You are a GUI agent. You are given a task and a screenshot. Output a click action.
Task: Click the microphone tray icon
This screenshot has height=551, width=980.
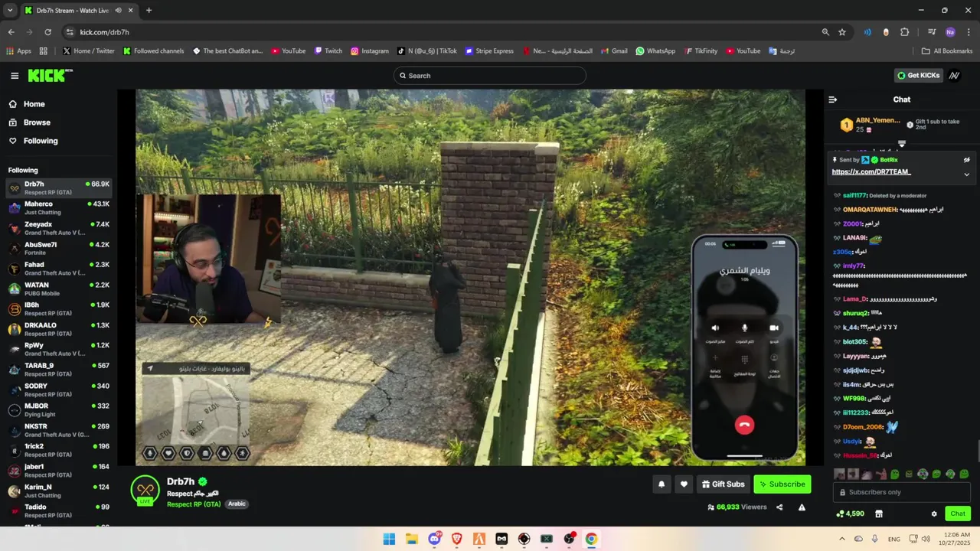[874, 539]
